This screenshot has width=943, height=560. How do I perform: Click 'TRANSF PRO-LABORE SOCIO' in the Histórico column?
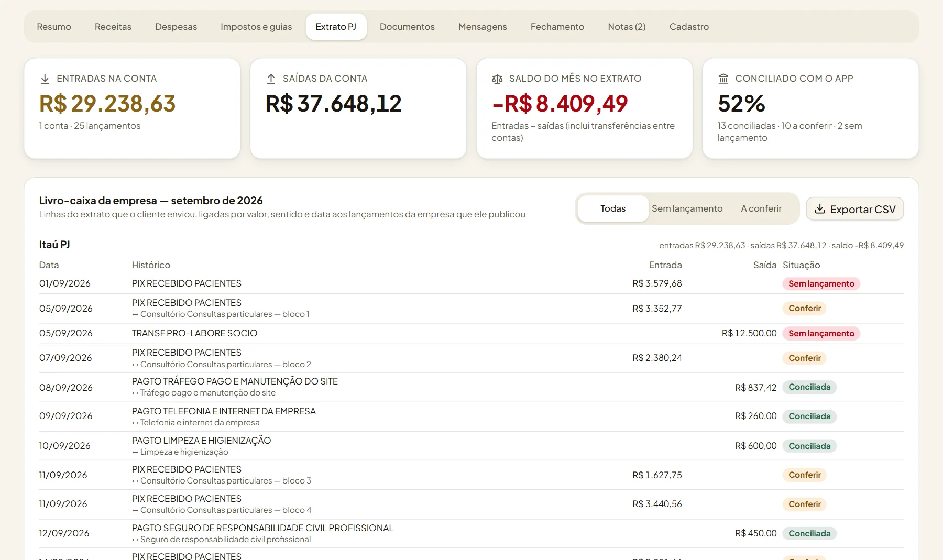click(x=194, y=333)
